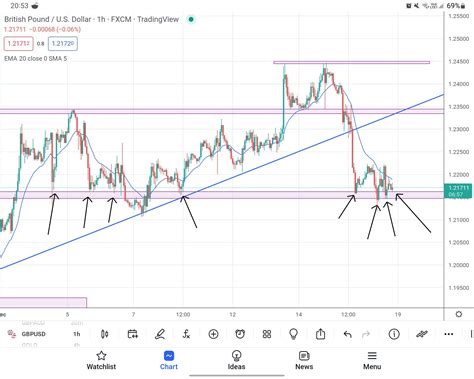Image resolution: width=474 pixels, height=379 pixels.
Task: Select the pencil drawing tools icon
Action: click(x=160, y=334)
